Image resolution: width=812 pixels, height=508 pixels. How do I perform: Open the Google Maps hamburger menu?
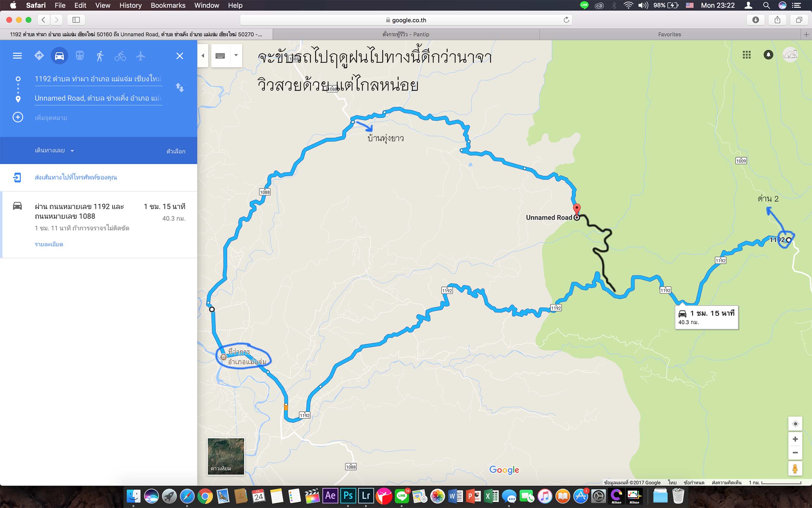(18, 56)
